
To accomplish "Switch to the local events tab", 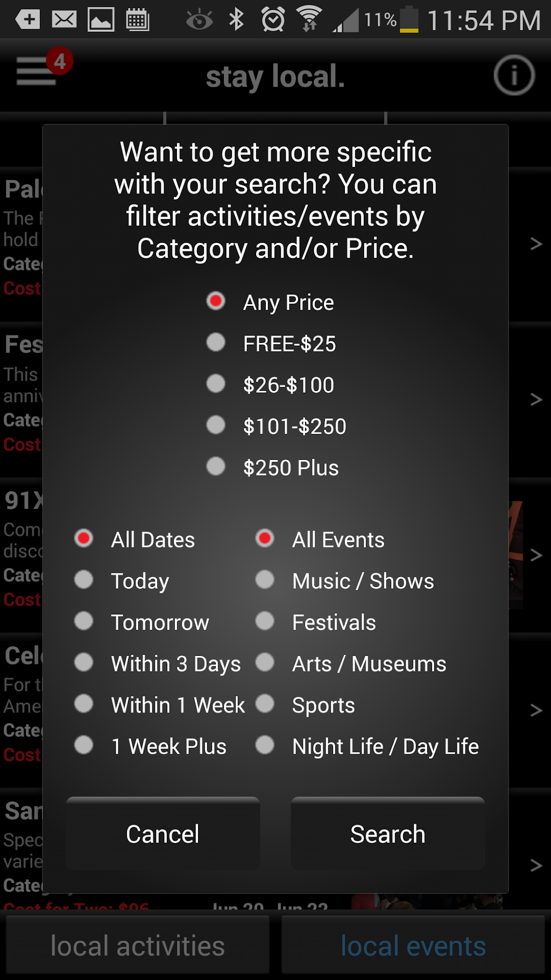I will point(413,946).
